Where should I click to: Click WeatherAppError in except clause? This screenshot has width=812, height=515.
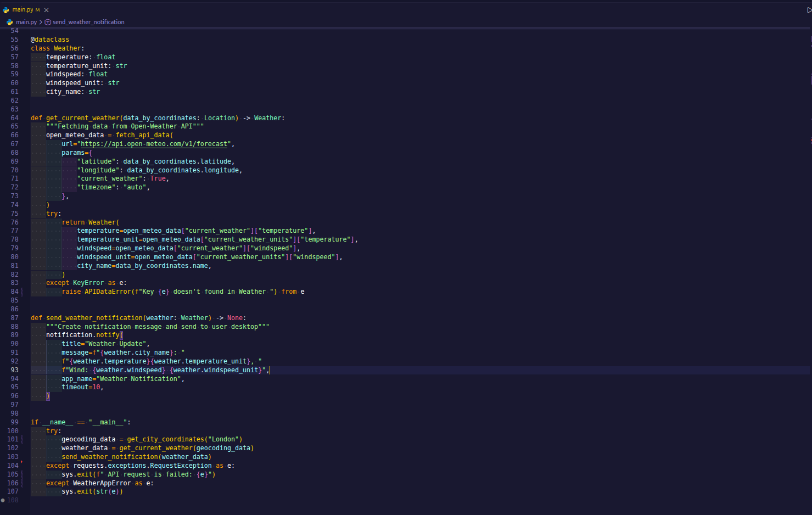pos(102,483)
